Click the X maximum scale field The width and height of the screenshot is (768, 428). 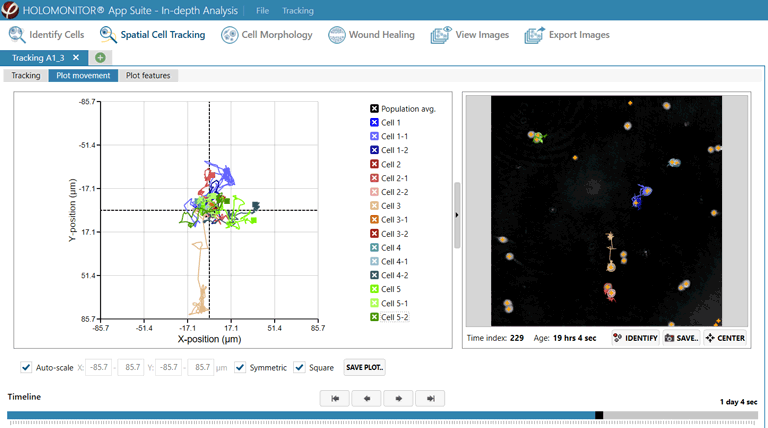tap(132, 367)
